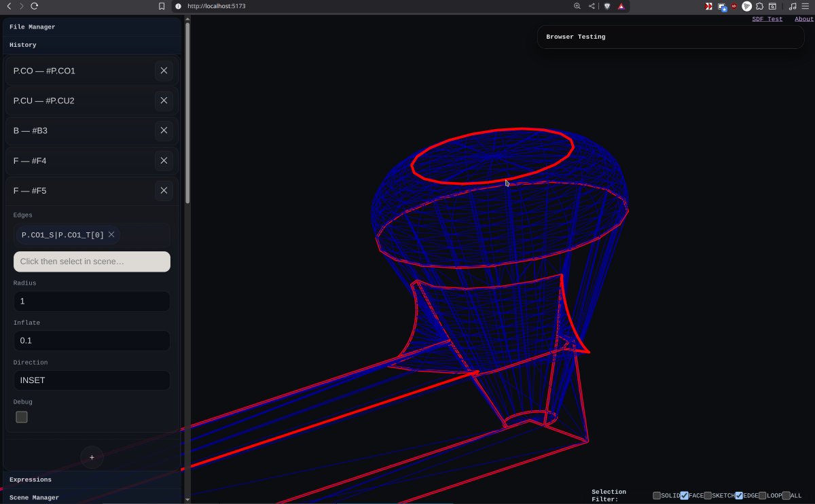Go forward in browser history
The height and width of the screenshot is (504, 815).
click(21, 6)
